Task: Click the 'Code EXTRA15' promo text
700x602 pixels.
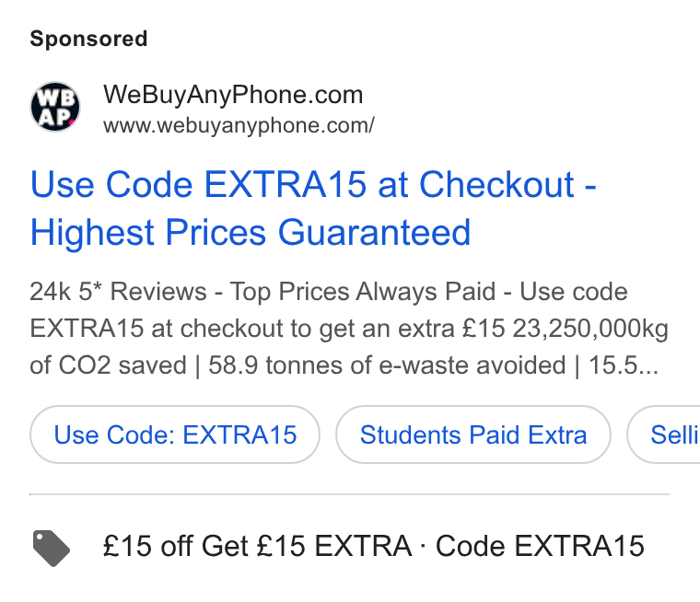Action: [x=540, y=546]
